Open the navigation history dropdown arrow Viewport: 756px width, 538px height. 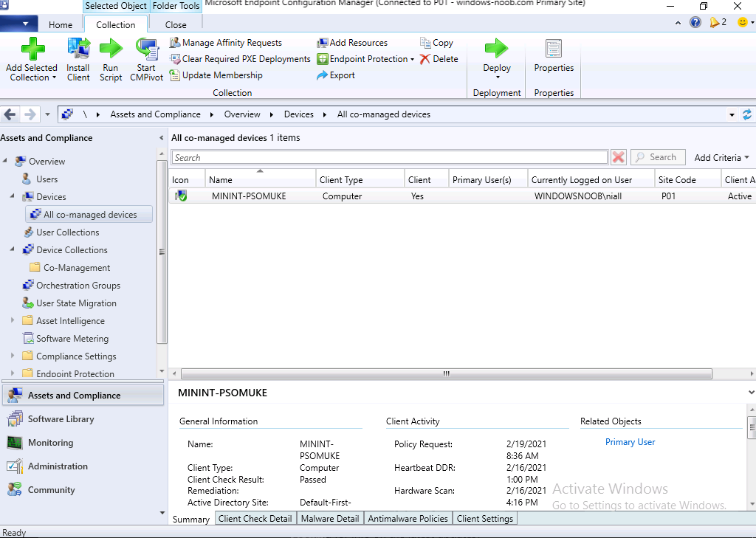pyautogui.click(x=47, y=114)
